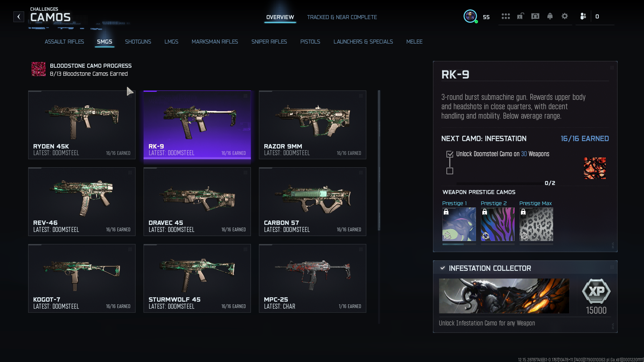The image size is (644, 362).
Task: Open the Kogot-7 weapon card
Action: [x=82, y=278]
